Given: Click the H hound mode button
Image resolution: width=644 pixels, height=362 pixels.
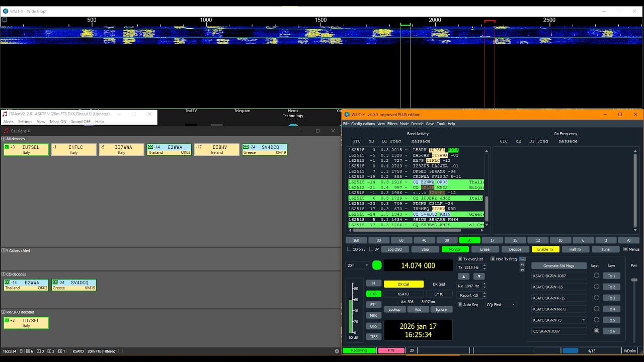Looking at the screenshot, I should pyautogui.click(x=373, y=284).
